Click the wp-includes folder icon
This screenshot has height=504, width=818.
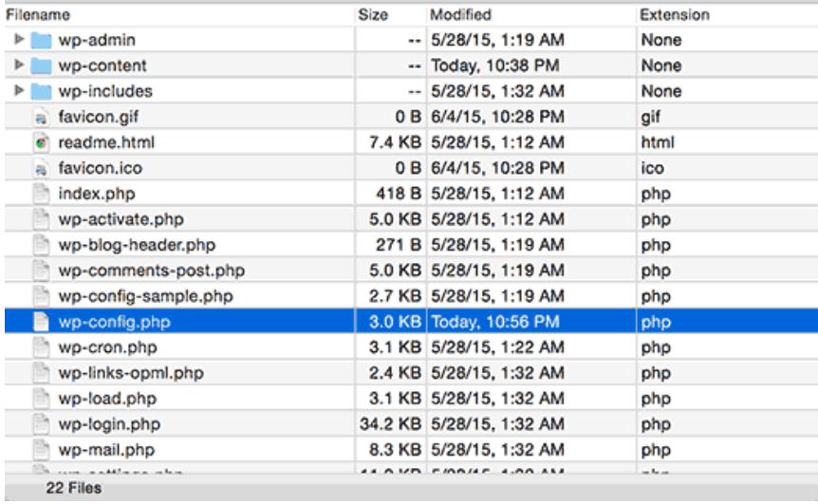(41, 91)
